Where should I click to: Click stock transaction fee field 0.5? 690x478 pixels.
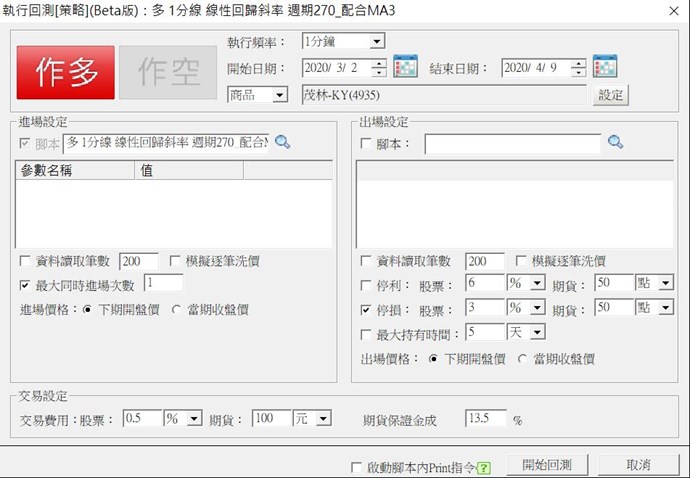tap(142, 418)
